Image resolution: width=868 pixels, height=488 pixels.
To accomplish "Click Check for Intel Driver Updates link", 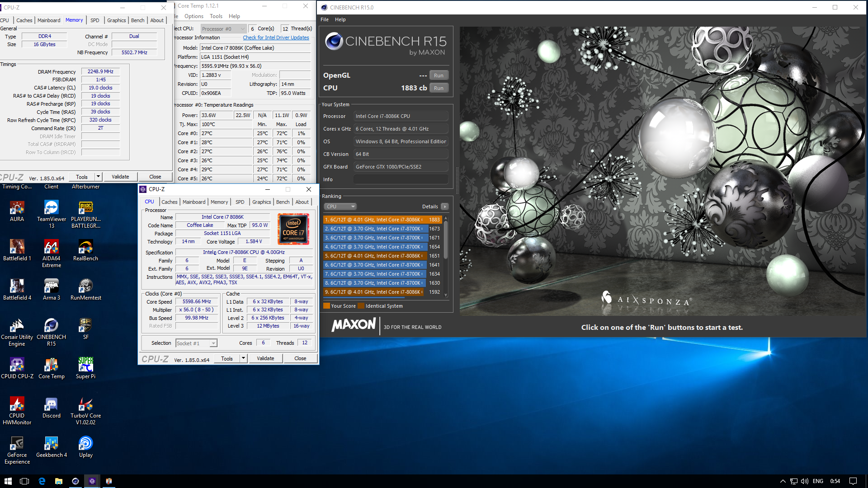I will 276,38.
